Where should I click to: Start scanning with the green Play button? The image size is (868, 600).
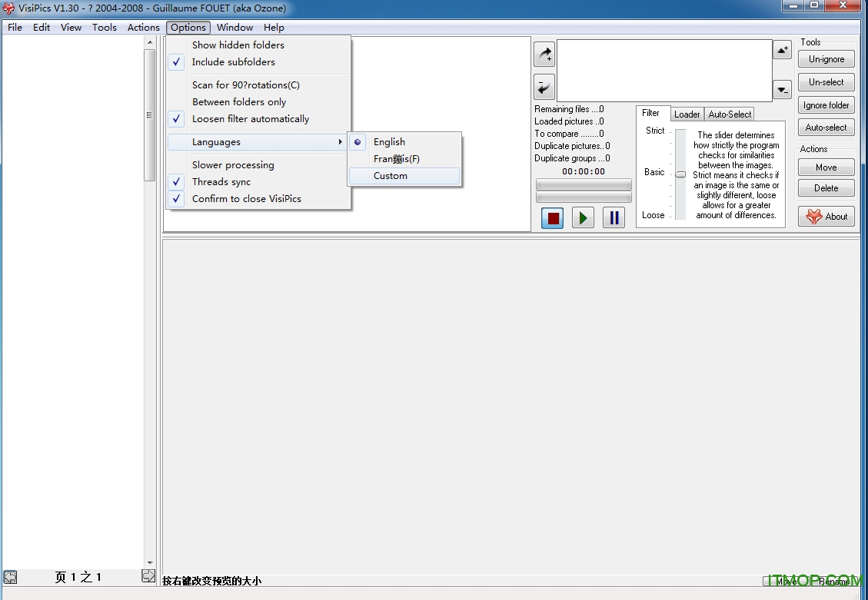click(x=583, y=218)
